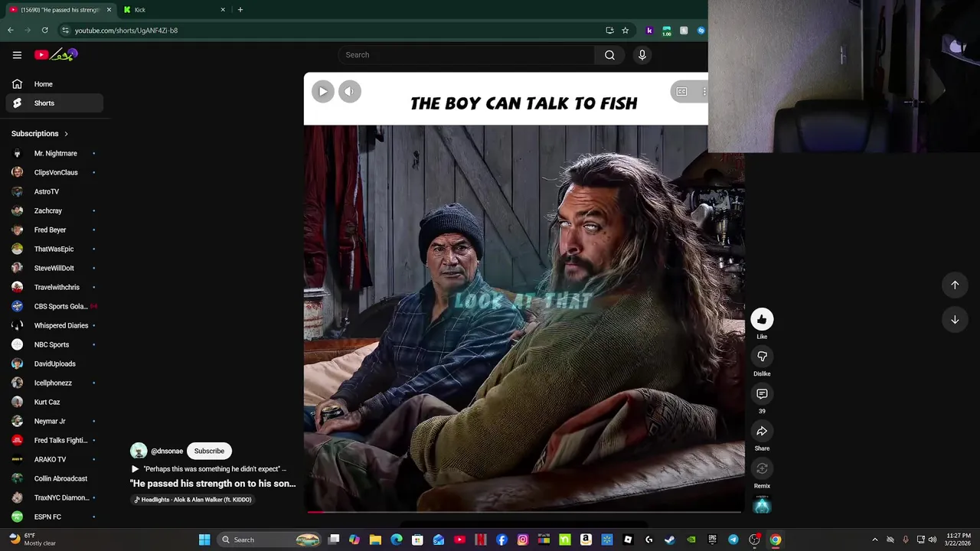The image size is (980, 551).
Task: Open the purple K extension icon
Action: point(649,31)
